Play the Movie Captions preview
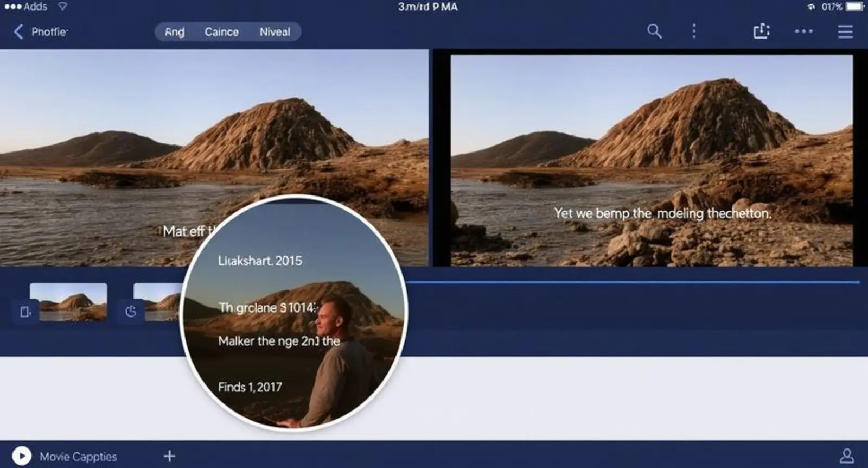Image resolution: width=868 pixels, height=468 pixels. [x=22, y=456]
